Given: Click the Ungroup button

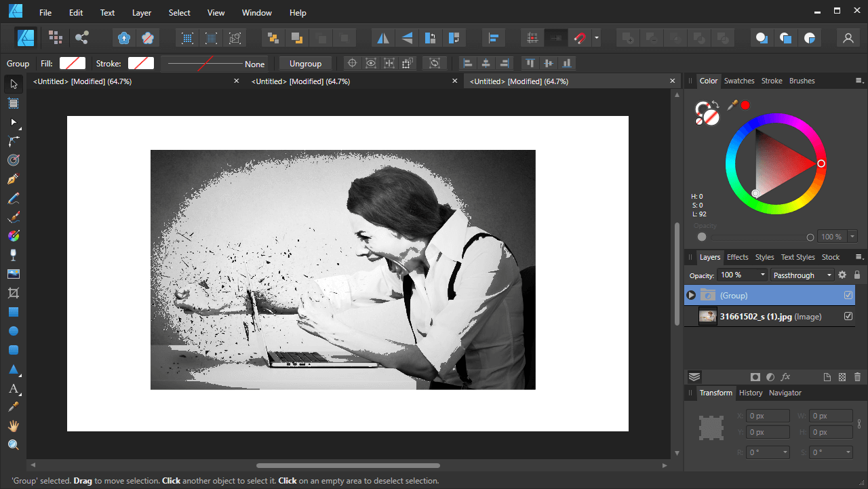Looking at the screenshot, I should (x=305, y=64).
